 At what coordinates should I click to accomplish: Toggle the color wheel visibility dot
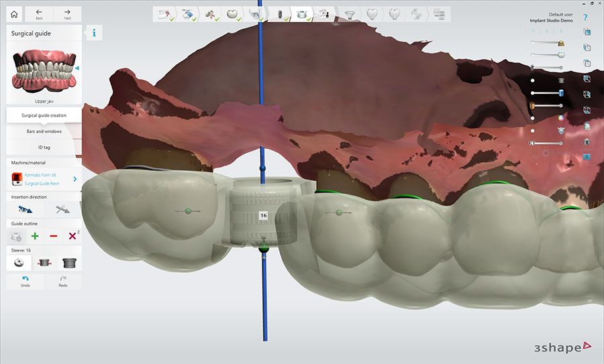[533, 118]
